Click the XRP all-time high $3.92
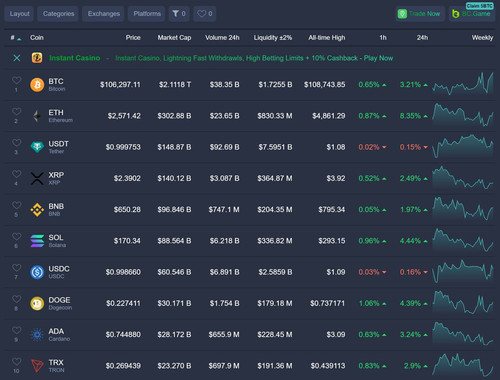The image size is (500, 380). pyautogui.click(x=336, y=178)
